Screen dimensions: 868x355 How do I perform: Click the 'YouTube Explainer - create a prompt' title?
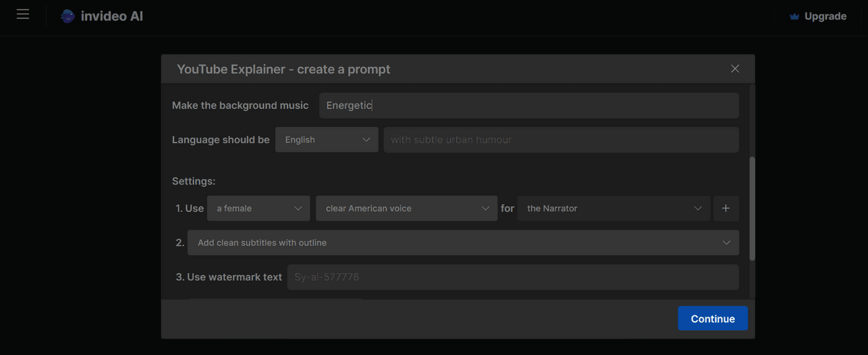pos(283,69)
